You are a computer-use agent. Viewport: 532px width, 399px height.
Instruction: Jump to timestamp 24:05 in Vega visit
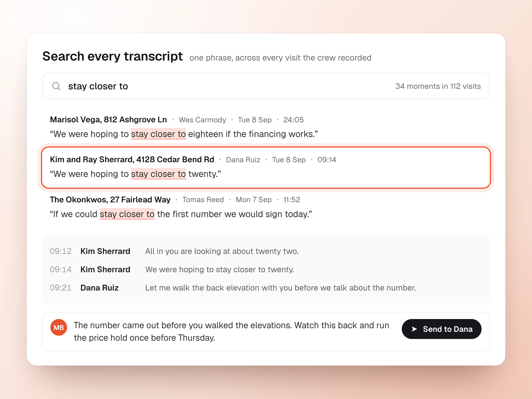[x=293, y=120]
